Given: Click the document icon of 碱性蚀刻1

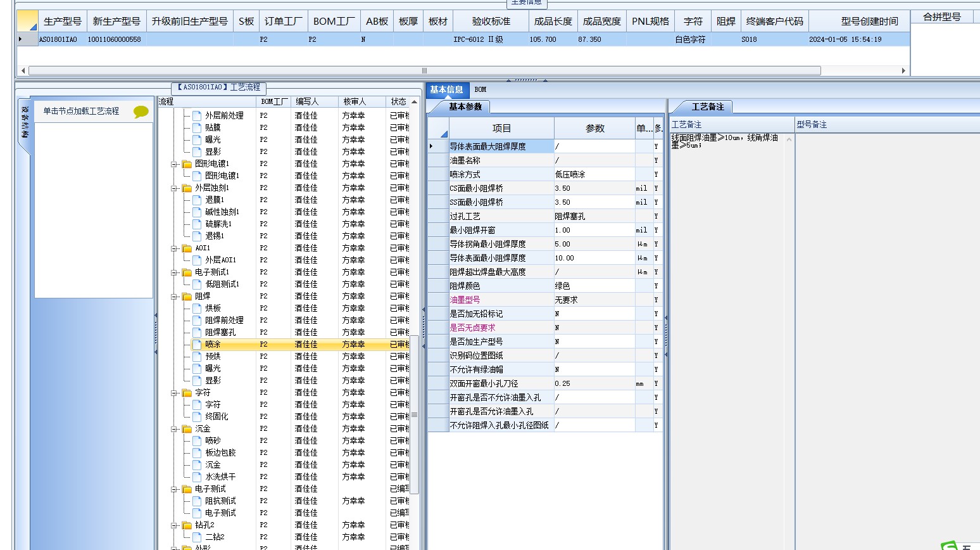Looking at the screenshot, I should tap(197, 212).
